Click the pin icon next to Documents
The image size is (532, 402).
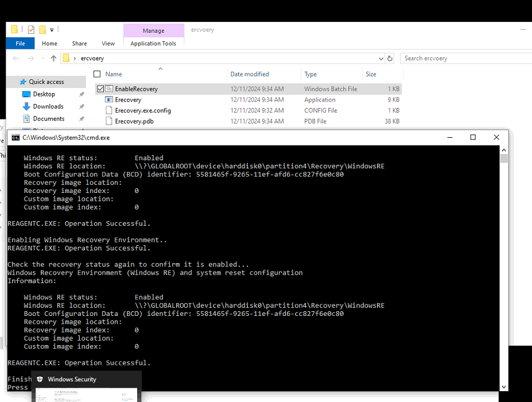pyautogui.click(x=81, y=119)
